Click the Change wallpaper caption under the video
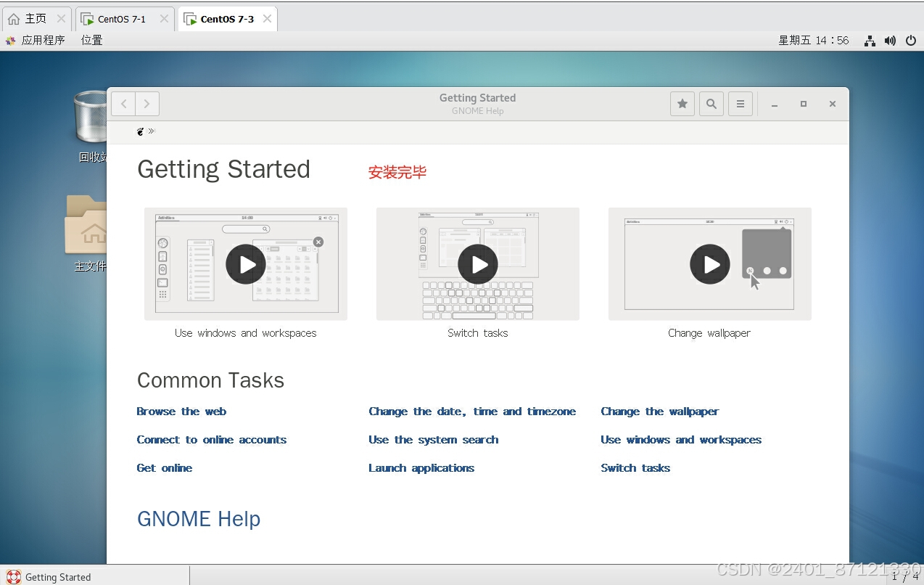The width and height of the screenshot is (924, 585). tap(709, 333)
